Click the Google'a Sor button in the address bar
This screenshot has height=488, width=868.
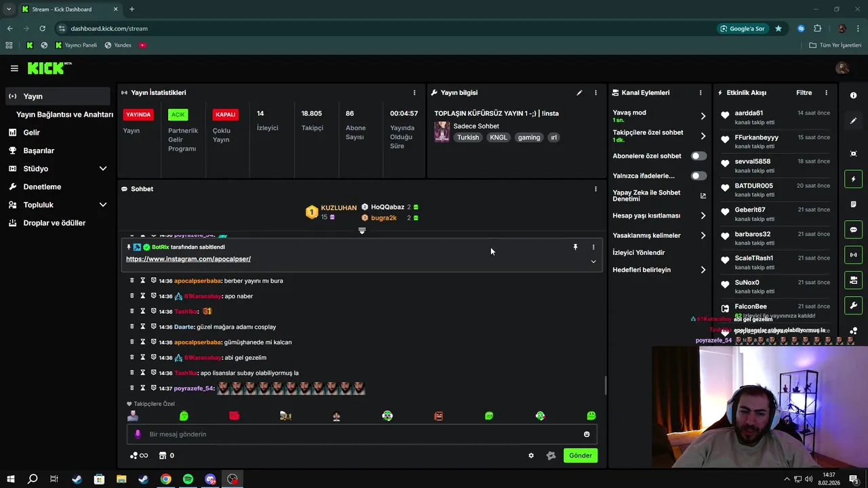click(743, 28)
